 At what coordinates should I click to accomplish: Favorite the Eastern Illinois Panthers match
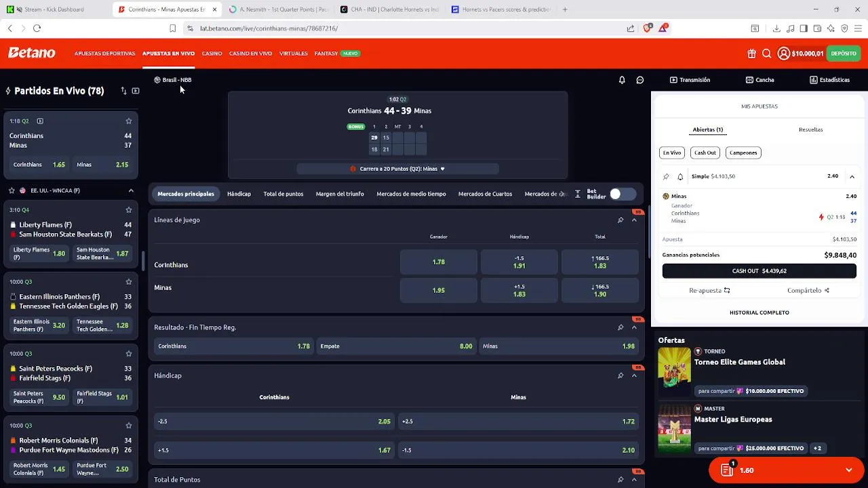[x=128, y=282]
